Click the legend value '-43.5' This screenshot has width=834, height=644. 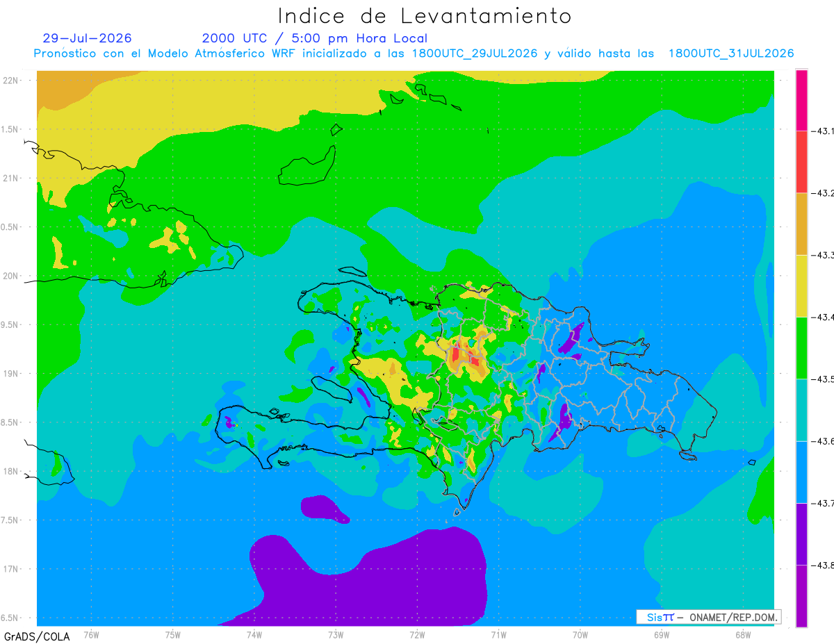822,379
